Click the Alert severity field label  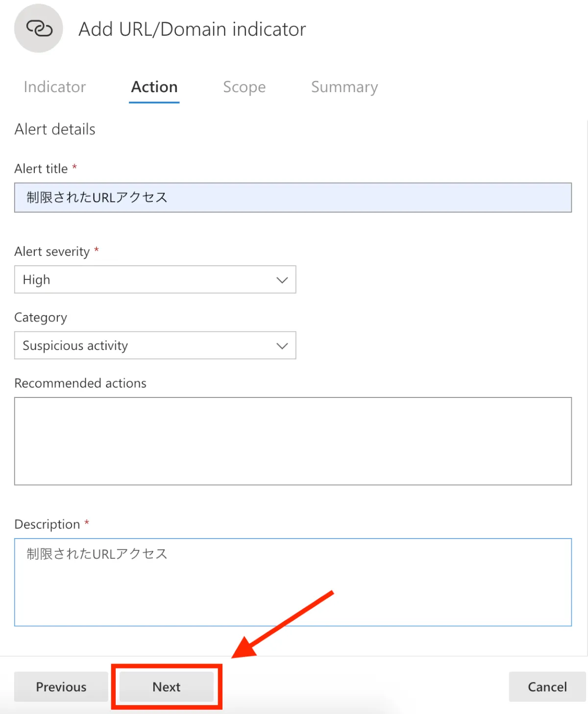coord(52,251)
